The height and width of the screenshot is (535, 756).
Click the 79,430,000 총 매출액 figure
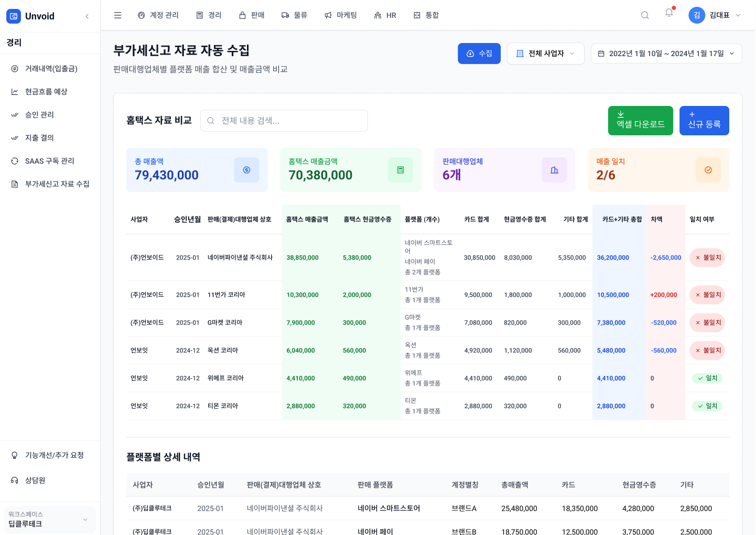167,175
